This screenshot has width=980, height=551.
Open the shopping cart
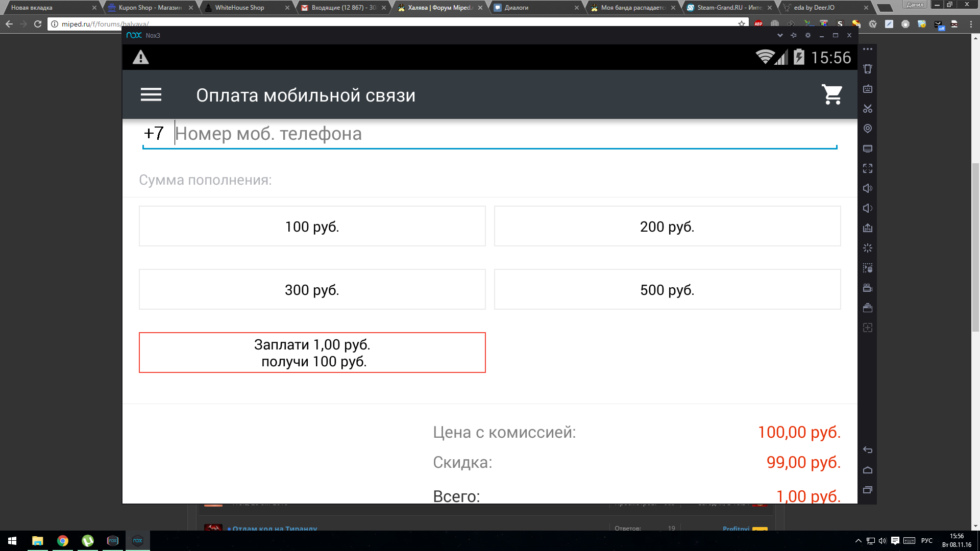[x=832, y=94]
